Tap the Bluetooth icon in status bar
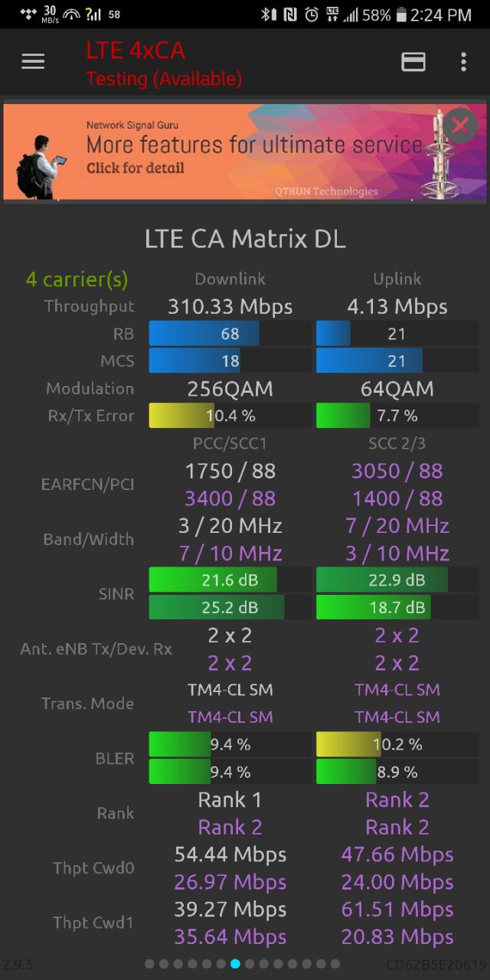Image resolution: width=490 pixels, height=980 pixels. tap(266, 15)
